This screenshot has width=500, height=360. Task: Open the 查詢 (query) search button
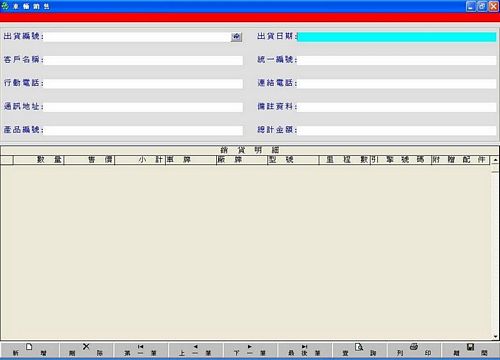[359, 350]
